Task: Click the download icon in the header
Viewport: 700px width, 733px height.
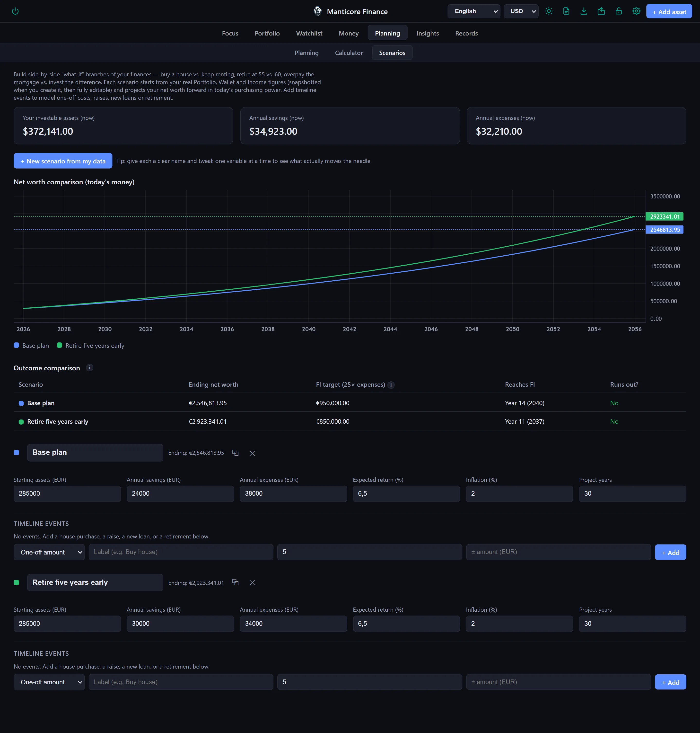Action: 584,11
